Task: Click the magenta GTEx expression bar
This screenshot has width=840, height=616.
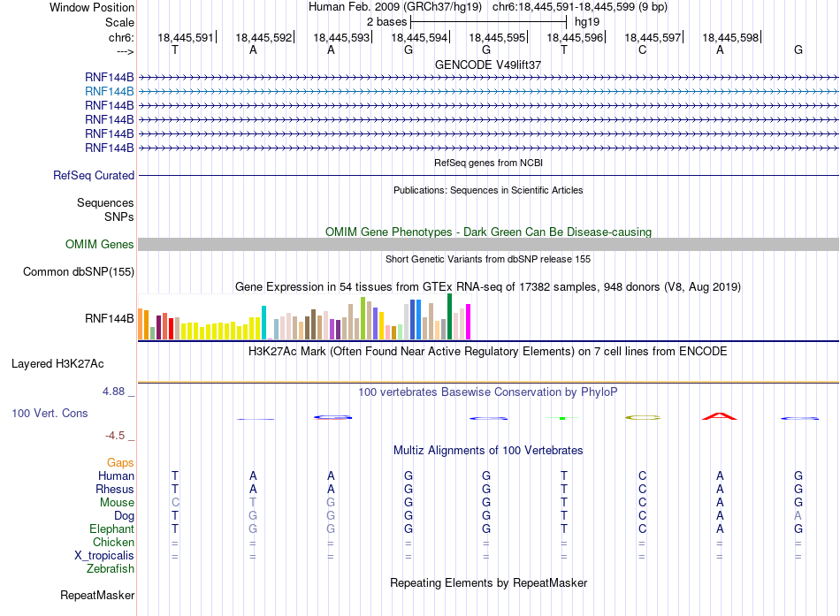Action: click(x=469, y=322)
